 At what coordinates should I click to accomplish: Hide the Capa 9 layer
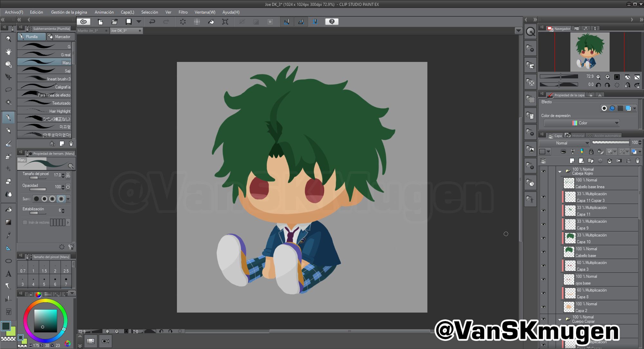tap(544, 224)
